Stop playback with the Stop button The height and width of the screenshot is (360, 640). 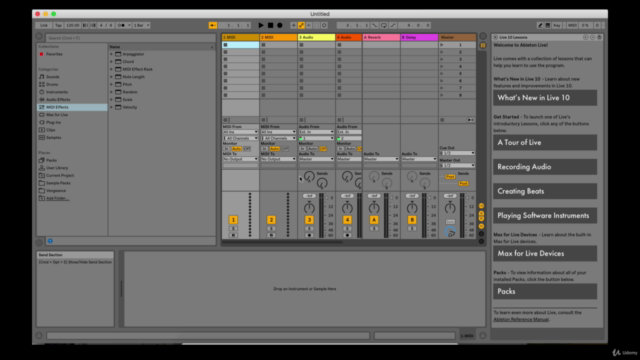click(x=270, y=25)
